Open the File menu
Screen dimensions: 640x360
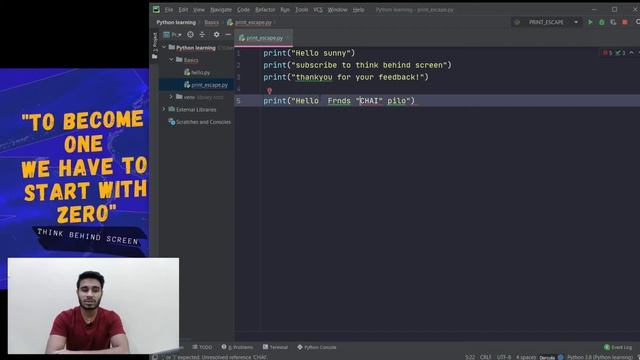click(x=169, y=9)
